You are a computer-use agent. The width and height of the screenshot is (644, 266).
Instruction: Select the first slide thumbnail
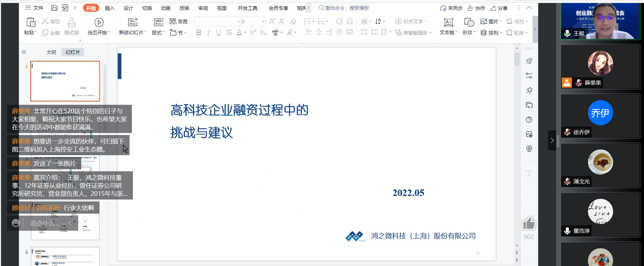click(65, 81)
